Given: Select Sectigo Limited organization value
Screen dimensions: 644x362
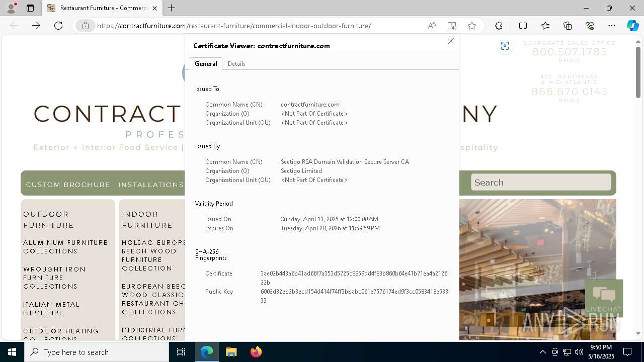Looking at the screenshot, I should (x=301, y=171).
